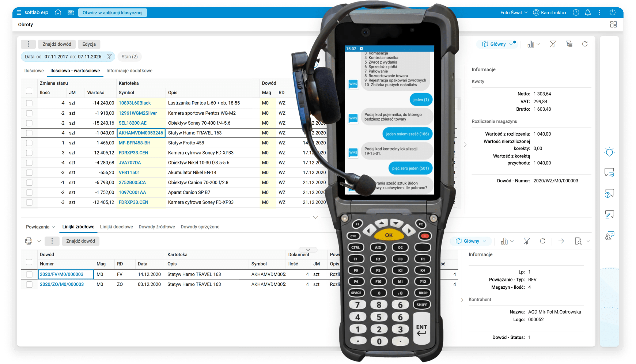Image resolution: width=636 pixels, height=364 pixels.
Task: Expand the Powiązania dropdown
Action: (40, 227)
